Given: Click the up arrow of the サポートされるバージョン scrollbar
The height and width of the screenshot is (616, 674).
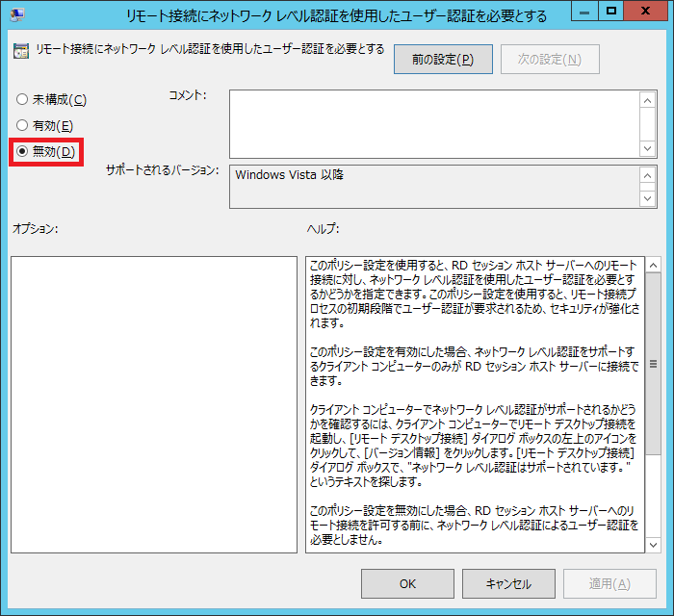Looking at the screenshot, I should 648,175.
